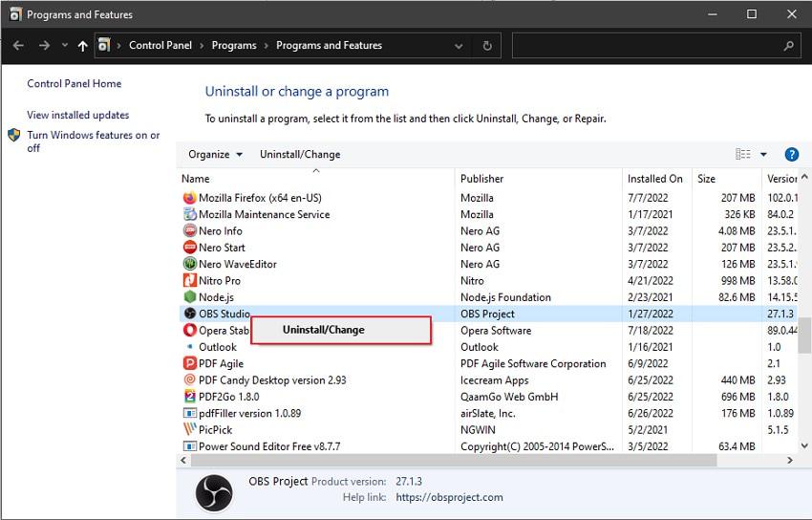Select the Nero Info icon
The image size is (812, 520).
point(189,231)
